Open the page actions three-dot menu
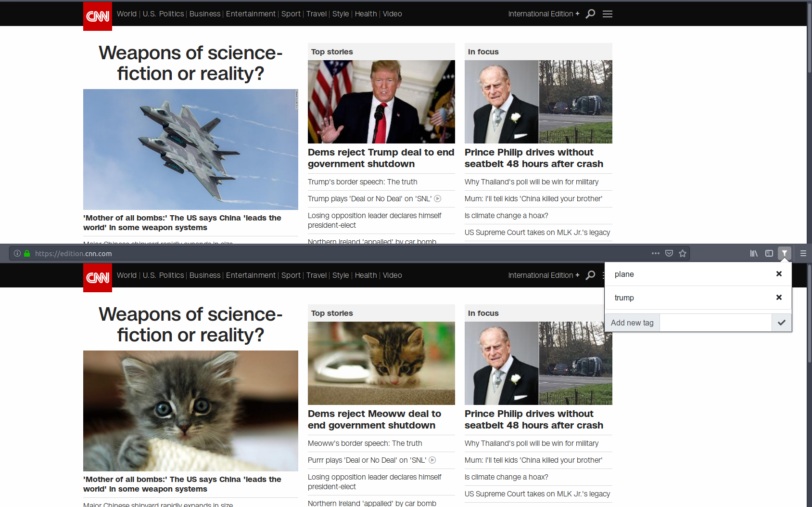 (x=656, y=253)
